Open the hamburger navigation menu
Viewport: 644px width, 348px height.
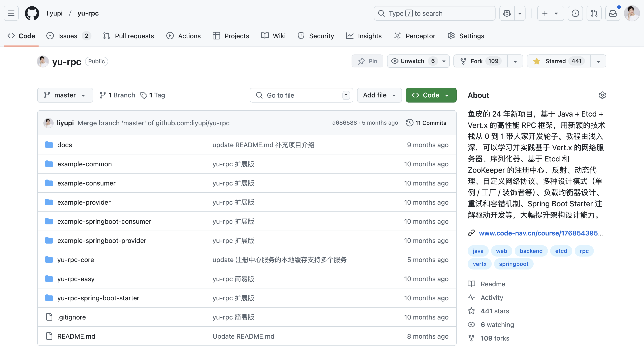pos(11,13)
